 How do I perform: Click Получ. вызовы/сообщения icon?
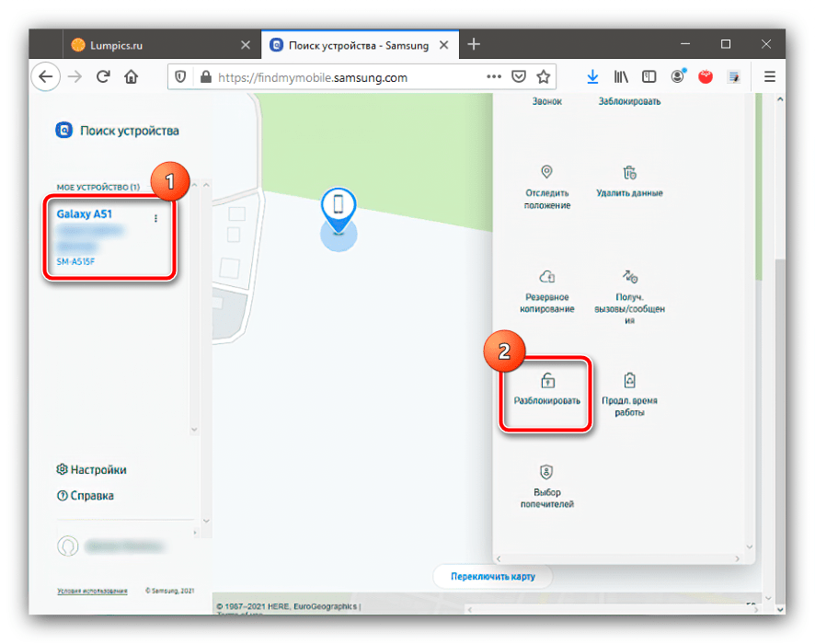[x=630, y=277]
